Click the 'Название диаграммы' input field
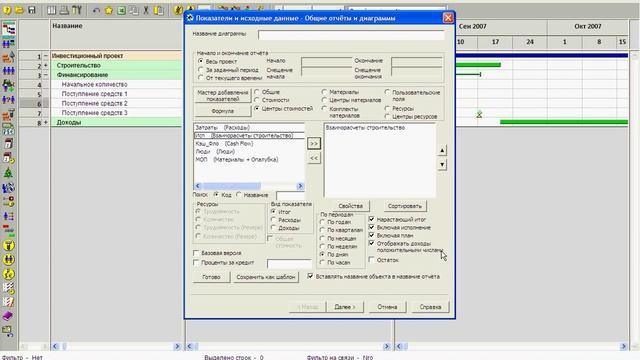The image size is (640, 360). 351,35
